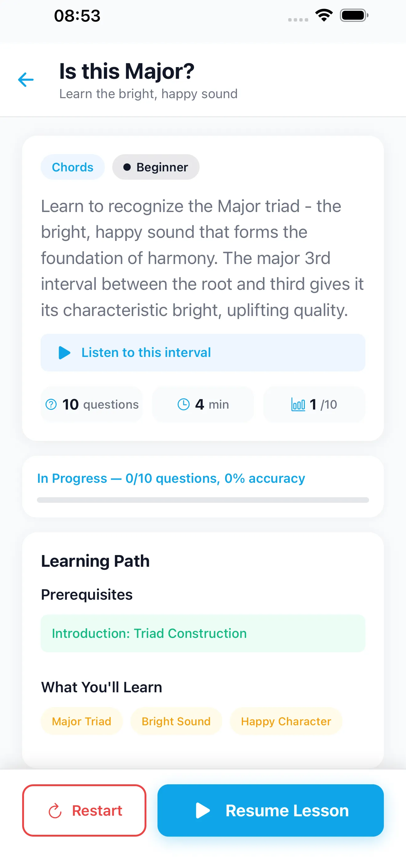Select the clock icon next to 4 min

(x=184, y=404)
